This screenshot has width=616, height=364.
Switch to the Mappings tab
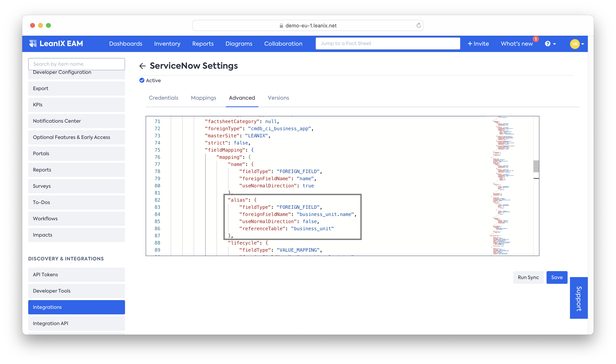point(204,98)
